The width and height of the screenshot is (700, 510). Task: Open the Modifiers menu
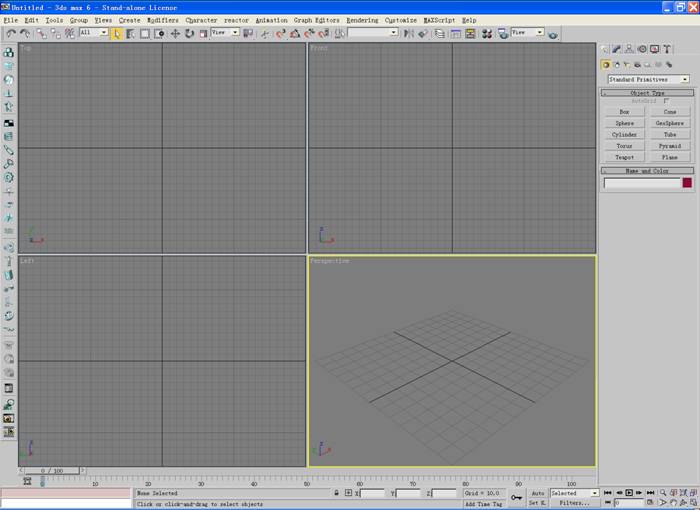point(163,20)
